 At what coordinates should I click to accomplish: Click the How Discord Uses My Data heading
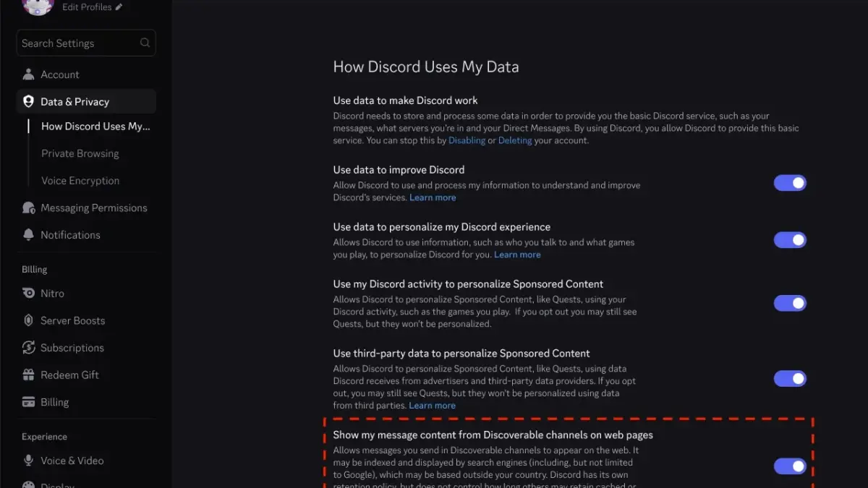click(x=426, y=67)
